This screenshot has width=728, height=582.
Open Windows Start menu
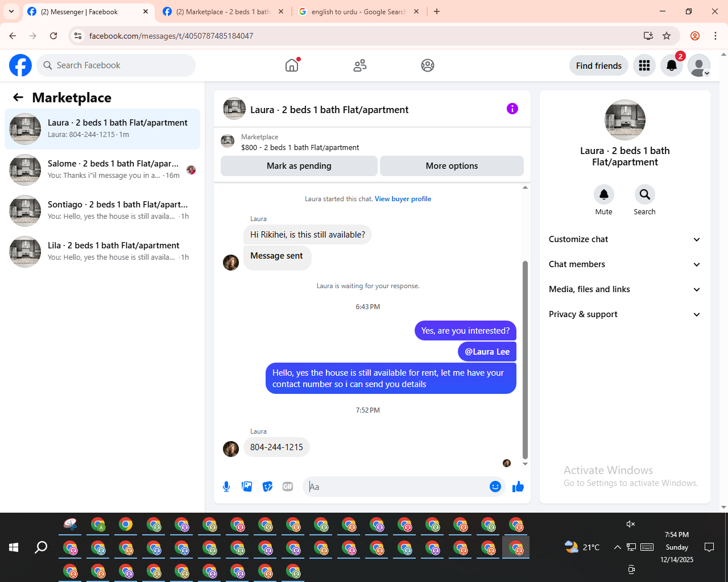(x=14, y=547)
